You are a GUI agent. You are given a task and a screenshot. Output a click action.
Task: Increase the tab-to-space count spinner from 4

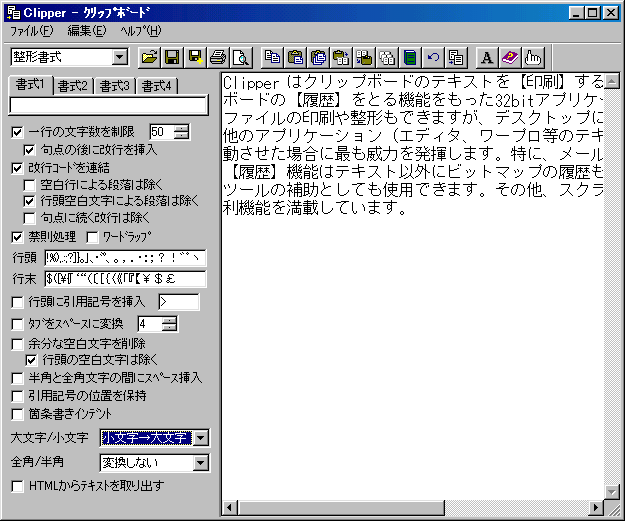point(169,320)
